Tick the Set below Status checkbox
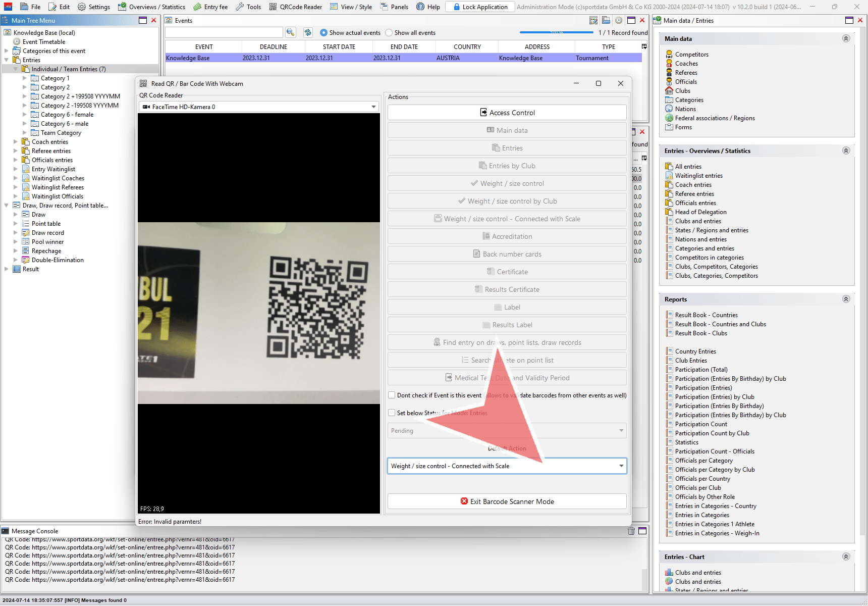 [392, 413]
